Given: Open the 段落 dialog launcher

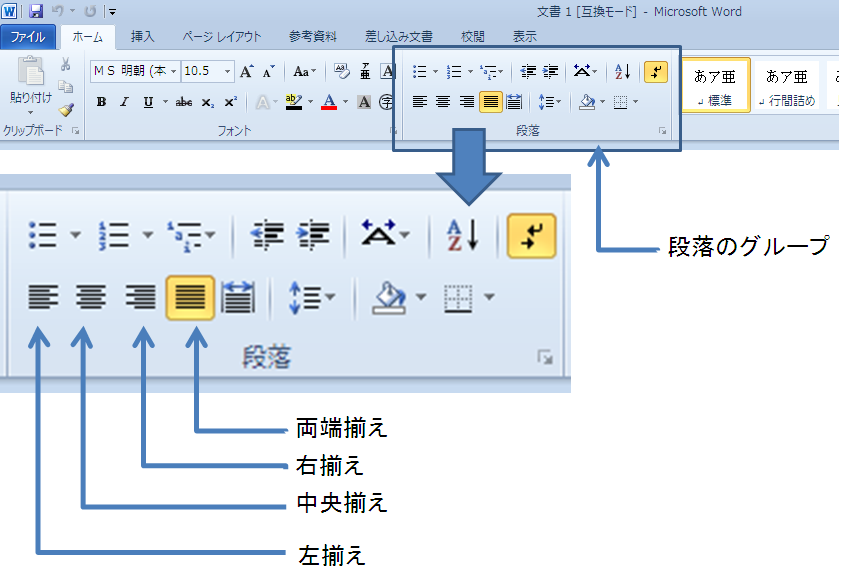Looking at the screenshot, I should click(x=662, y=131).
